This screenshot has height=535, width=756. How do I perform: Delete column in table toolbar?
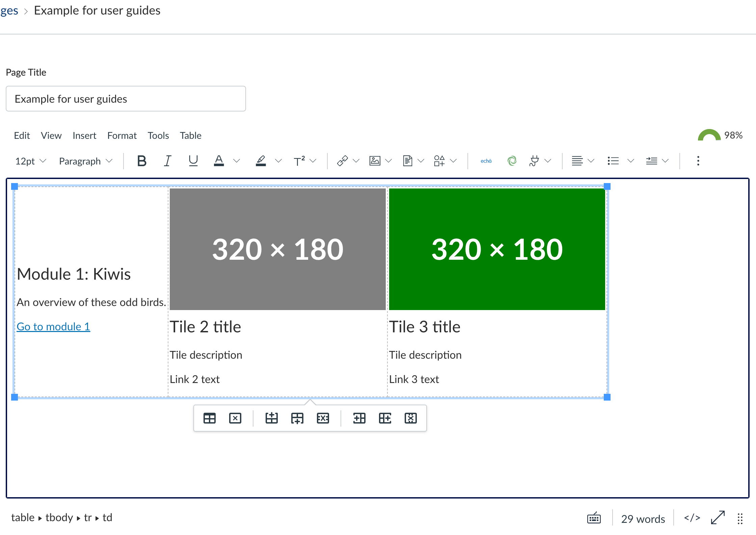(411, 418)
